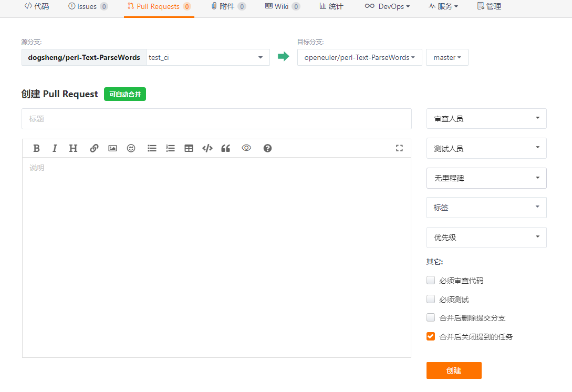Check the 必须测试 option
Viewport: 572px width, 392px height.
tap(431, 300)
